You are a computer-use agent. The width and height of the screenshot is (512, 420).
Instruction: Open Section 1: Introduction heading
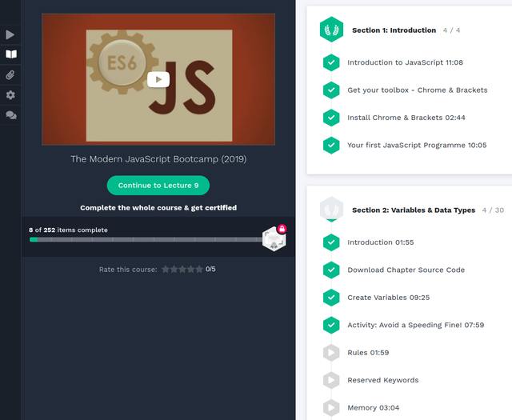tap(394, 30)
